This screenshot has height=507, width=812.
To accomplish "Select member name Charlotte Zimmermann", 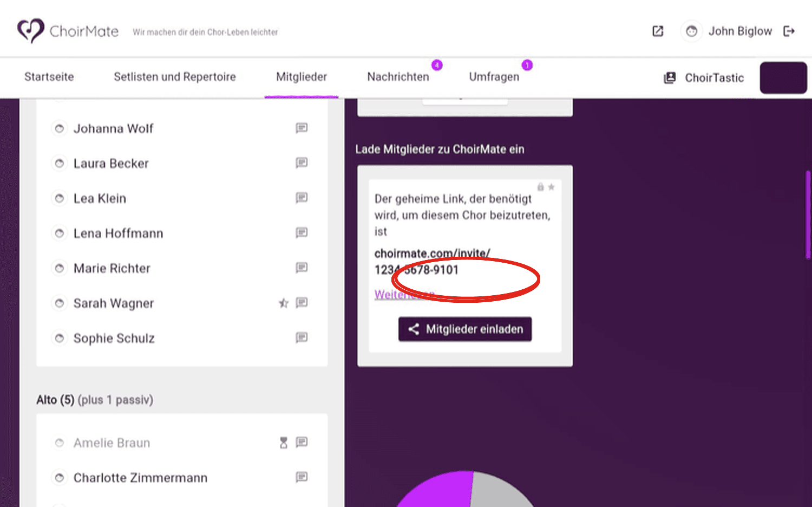I will (140, 478).
